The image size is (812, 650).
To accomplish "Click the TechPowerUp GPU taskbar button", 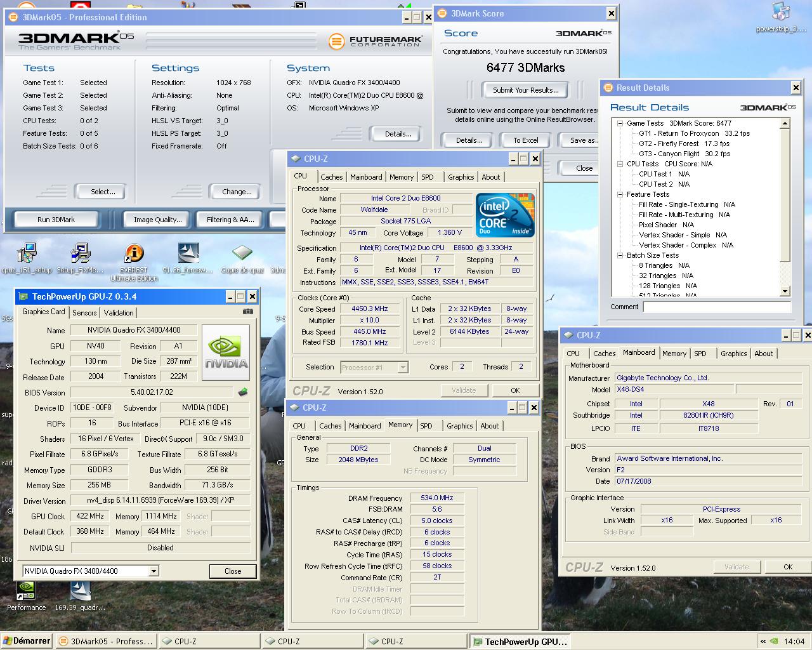I will coord(520,641).
